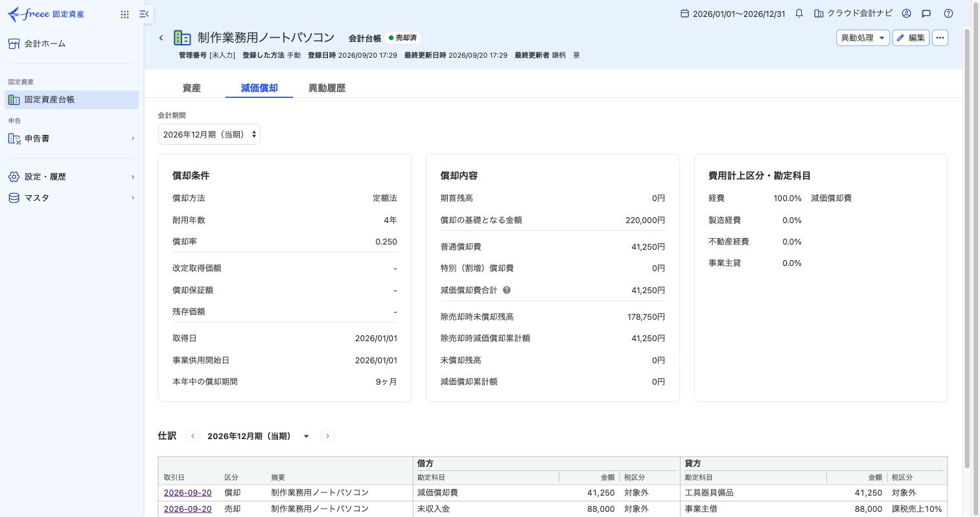The image size is (980, 517).
Task: Open the help question mark icon
Action: (x=948, y=14)
